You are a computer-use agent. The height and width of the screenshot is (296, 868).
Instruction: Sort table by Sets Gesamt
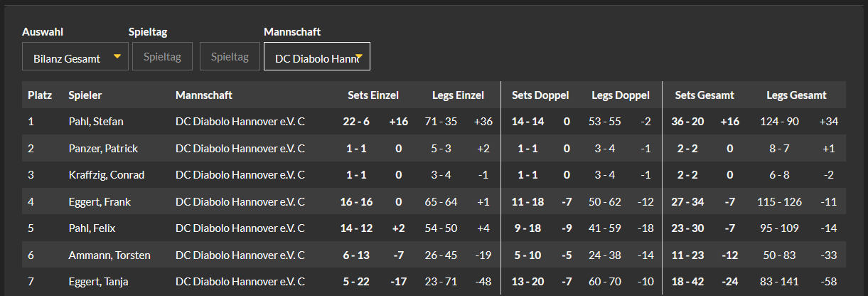click(x=704, y=95)
